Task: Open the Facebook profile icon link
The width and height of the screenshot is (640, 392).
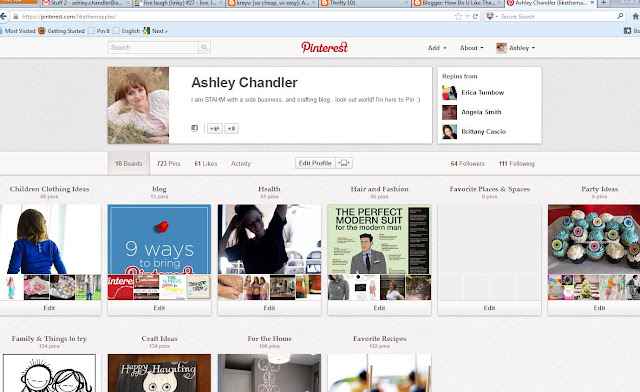Action: click(195, 128)
